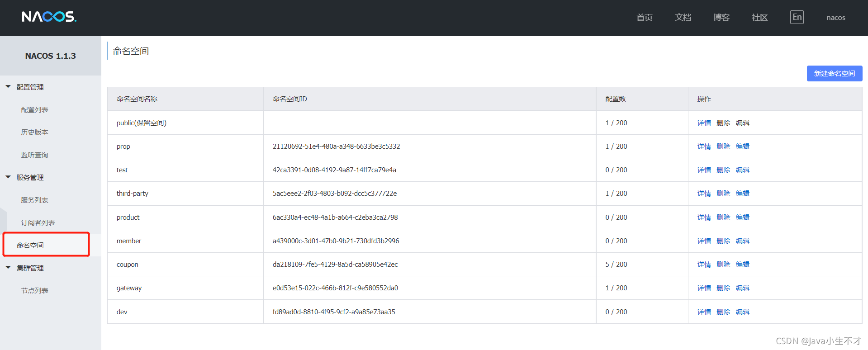Click 删除 for the dev namespace

click(723, 312)
